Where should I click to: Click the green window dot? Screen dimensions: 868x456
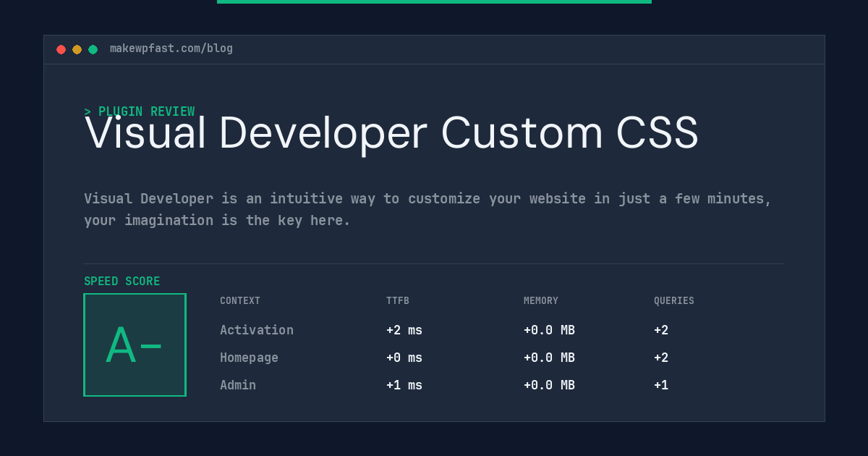[93, 49]
